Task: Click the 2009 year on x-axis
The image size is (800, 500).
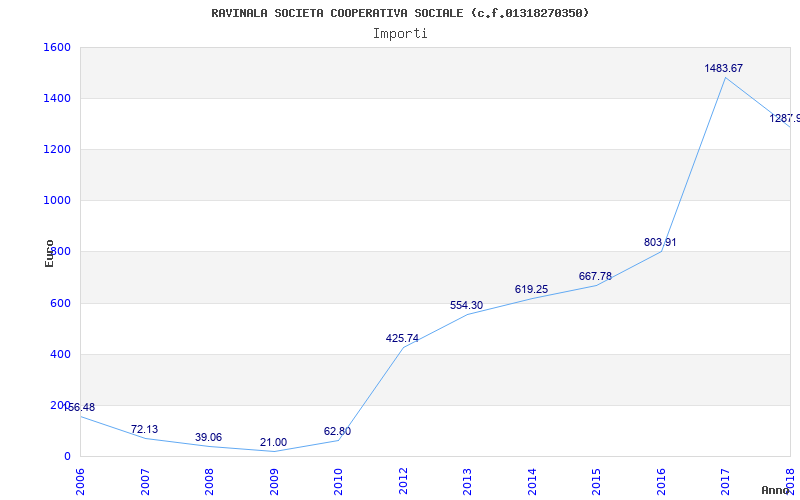Action: pos(274,478)
